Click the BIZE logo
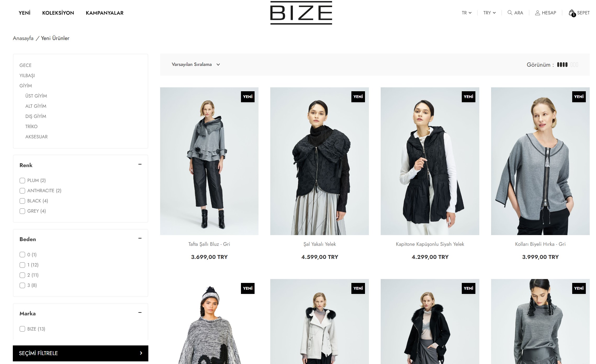 (301, 13)
